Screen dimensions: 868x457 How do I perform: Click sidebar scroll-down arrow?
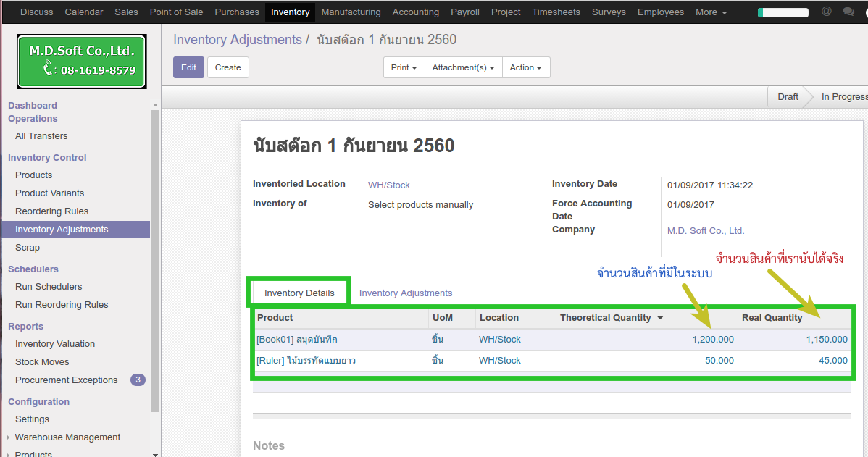tap(155, 453)
